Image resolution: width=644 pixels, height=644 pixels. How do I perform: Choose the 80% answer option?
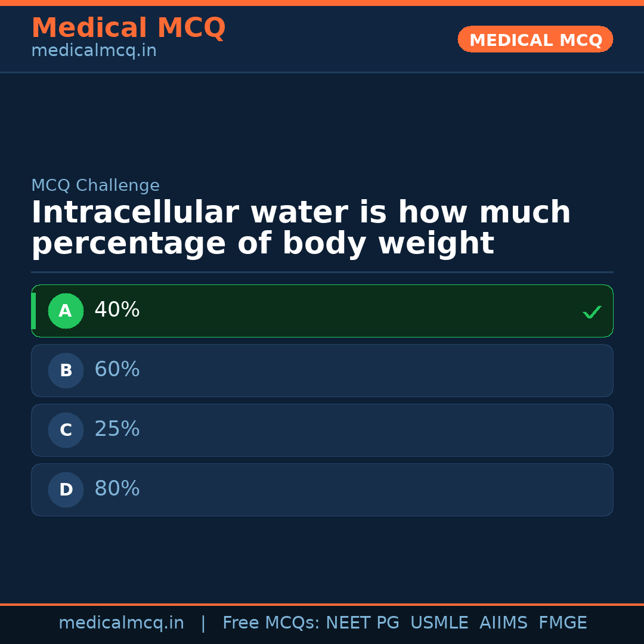[x=322, y=490]
